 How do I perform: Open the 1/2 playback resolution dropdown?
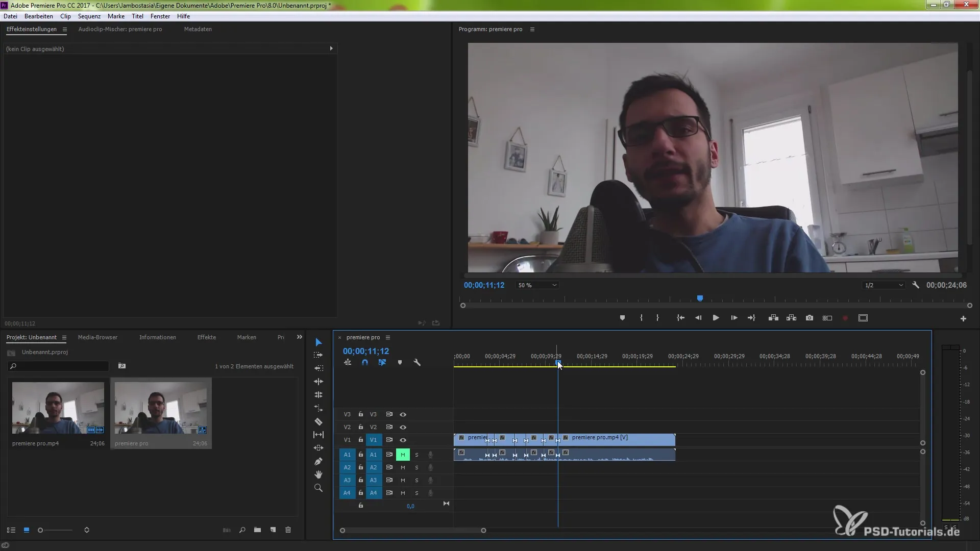[884, 285]
